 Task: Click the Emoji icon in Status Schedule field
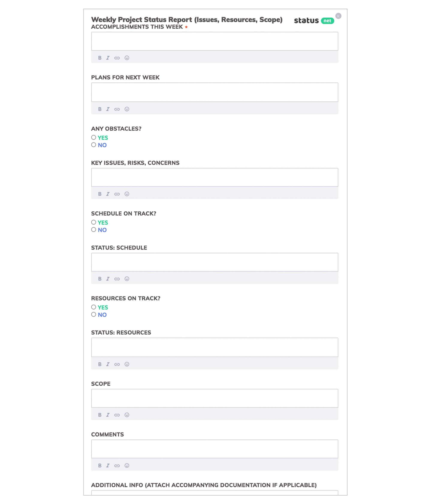(x=127, y=279)
